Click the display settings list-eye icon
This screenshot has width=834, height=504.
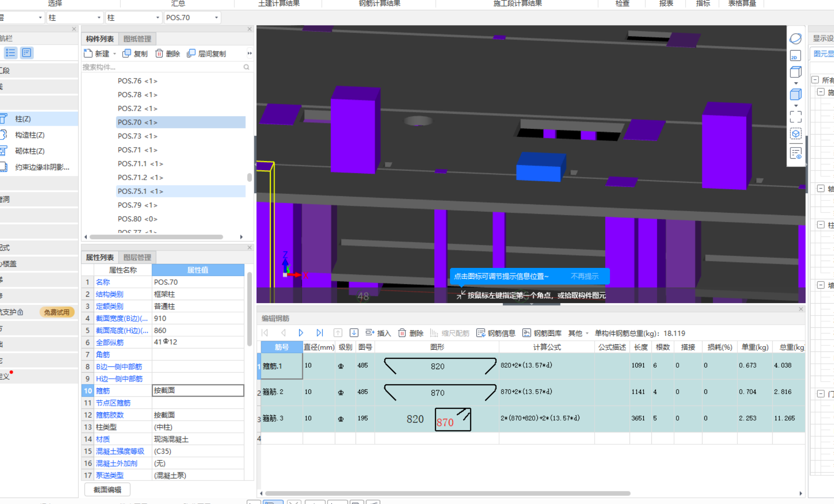796,153
